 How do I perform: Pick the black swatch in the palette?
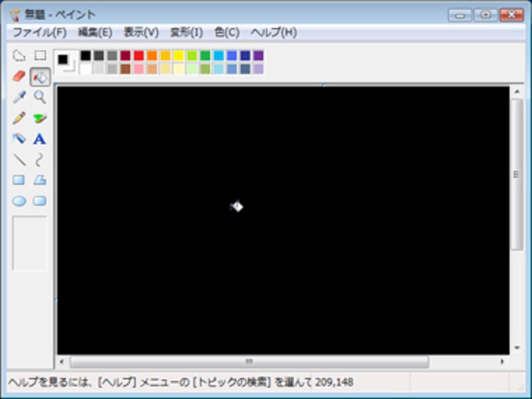(86, 55)
